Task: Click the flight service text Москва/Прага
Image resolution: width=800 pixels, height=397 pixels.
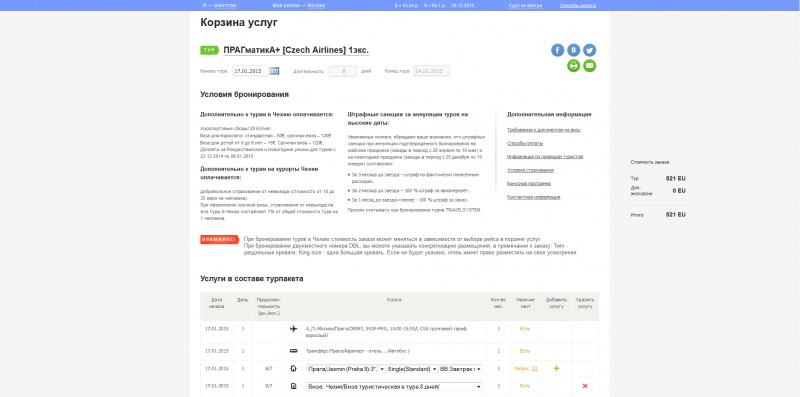Action: [386, 332]
